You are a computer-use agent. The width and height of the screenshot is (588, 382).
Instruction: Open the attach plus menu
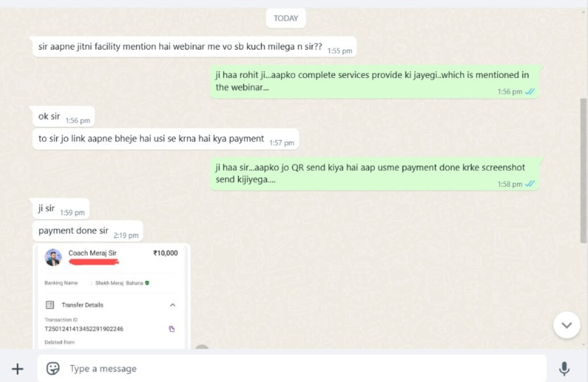point(17,369)
